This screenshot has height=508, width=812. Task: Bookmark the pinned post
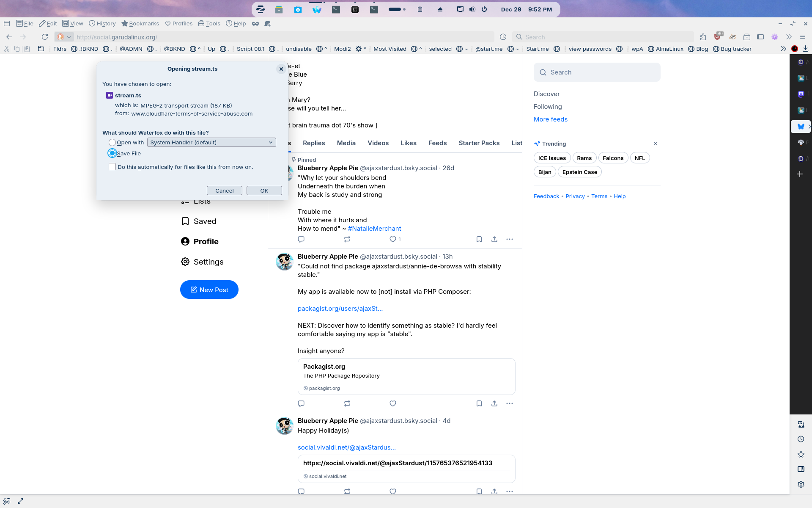[479, 239]
